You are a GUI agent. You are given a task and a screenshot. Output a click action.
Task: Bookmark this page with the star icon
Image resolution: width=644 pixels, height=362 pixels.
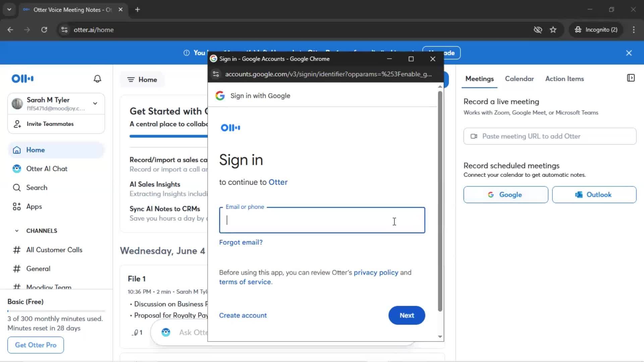553,30
